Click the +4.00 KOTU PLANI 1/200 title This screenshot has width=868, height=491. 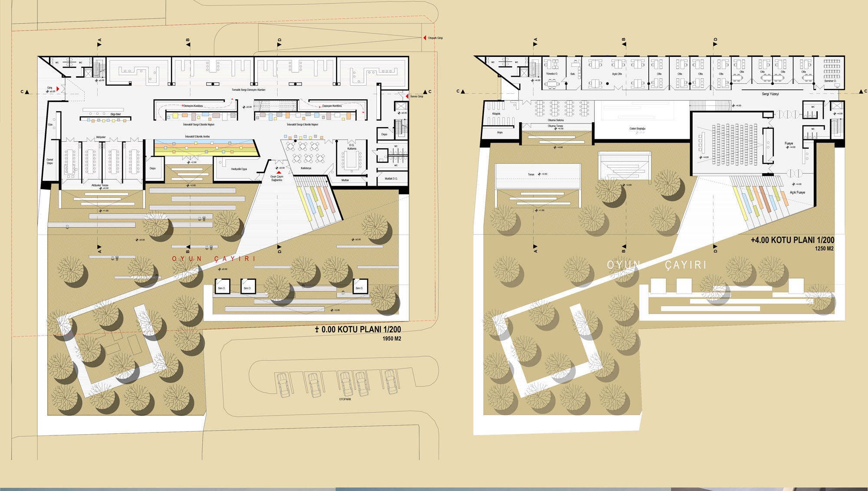pyautogui.click(x=792, y=240)
